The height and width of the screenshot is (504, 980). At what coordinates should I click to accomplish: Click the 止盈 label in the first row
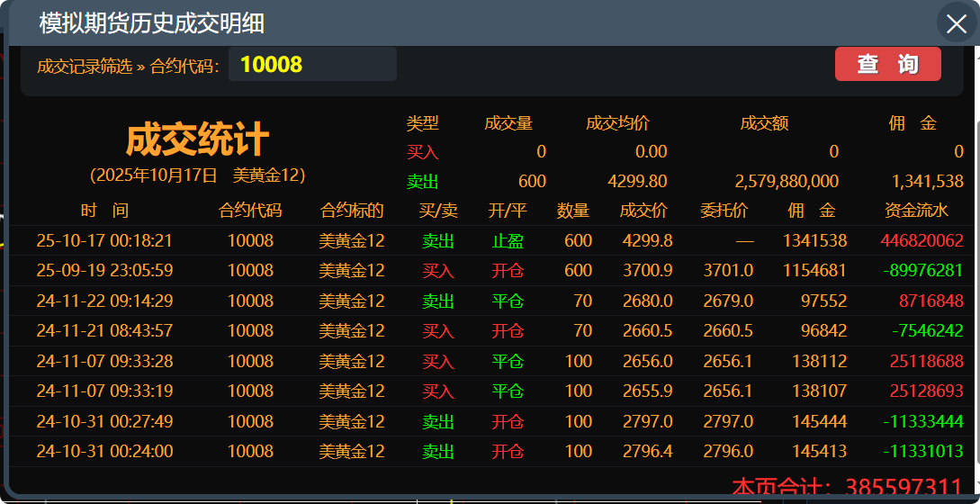(508, 240)
